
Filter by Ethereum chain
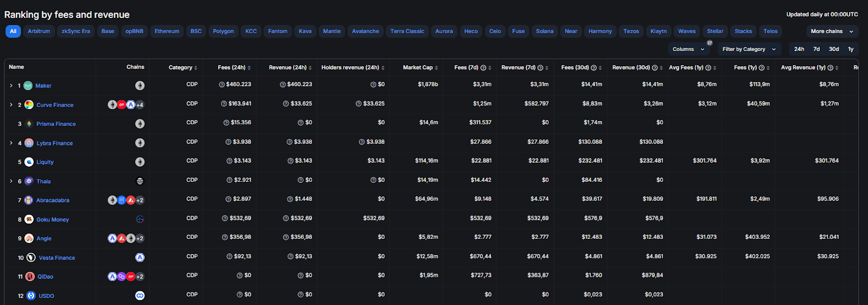pos(167,31)
